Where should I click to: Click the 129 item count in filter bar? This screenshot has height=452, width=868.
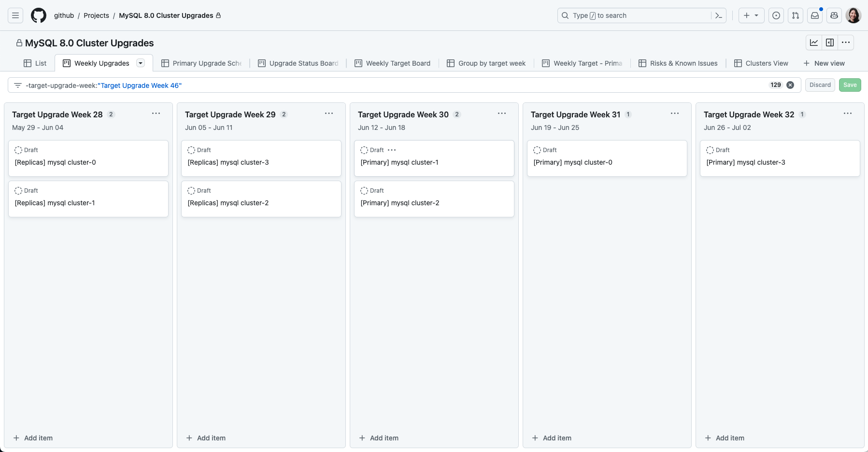776,85
